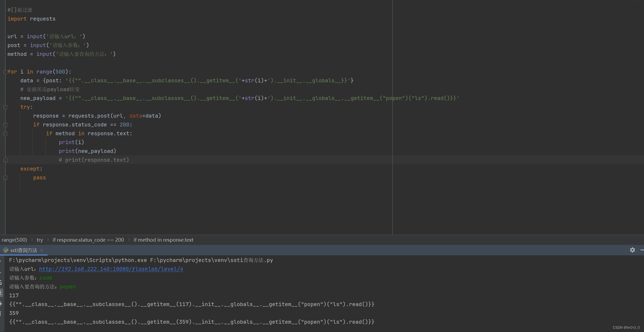Toggle soft-wrap for the console output
This screenshot has height=332, width=644.
click(1, 283)
